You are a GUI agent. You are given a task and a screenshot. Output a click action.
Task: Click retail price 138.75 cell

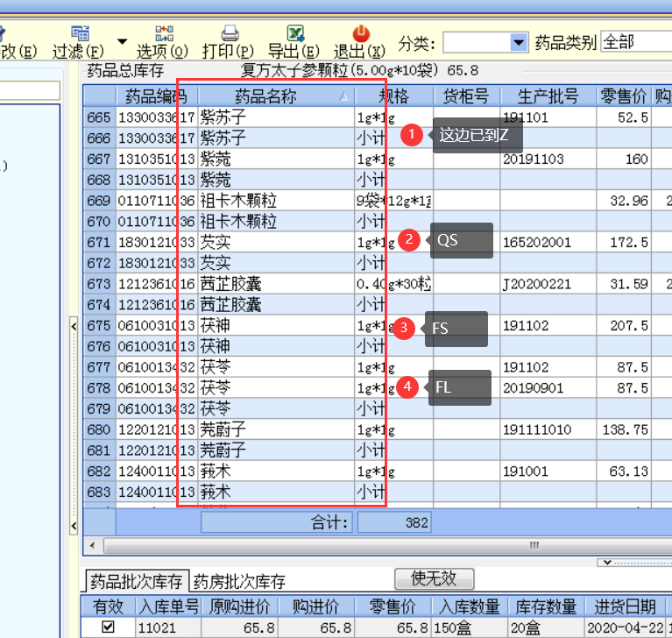coord(626,429)
